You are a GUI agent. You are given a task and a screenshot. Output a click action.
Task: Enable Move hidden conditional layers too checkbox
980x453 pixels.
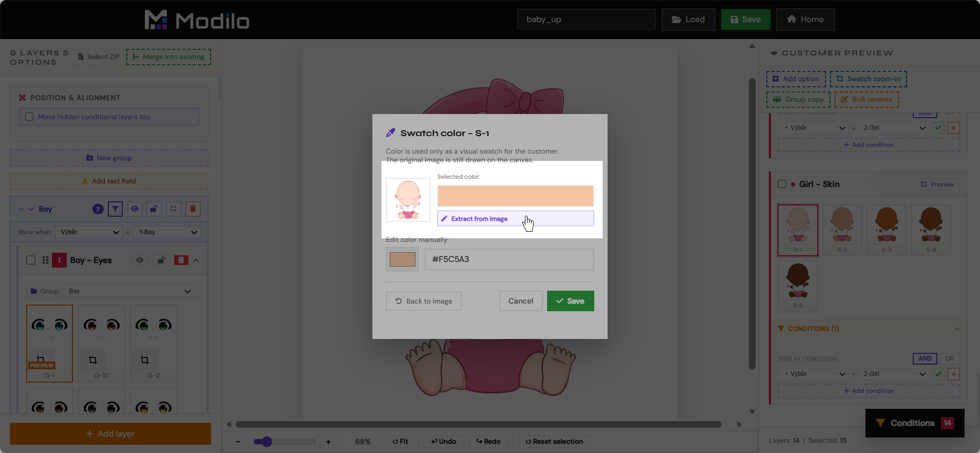pos(30,117)
